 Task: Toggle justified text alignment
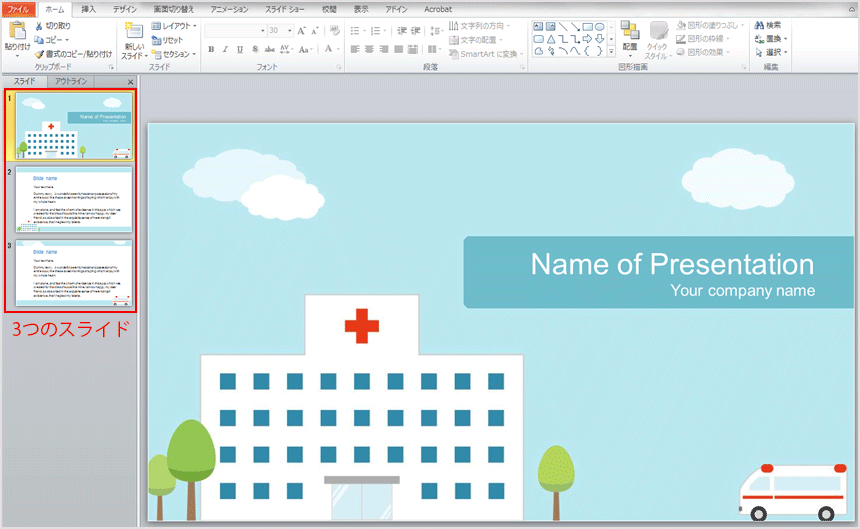399,49
